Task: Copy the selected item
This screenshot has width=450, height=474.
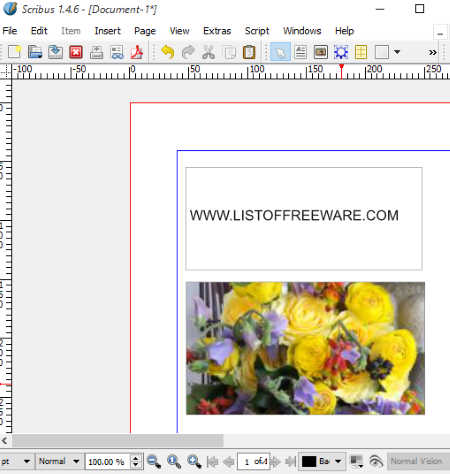Action: (229, 52)
